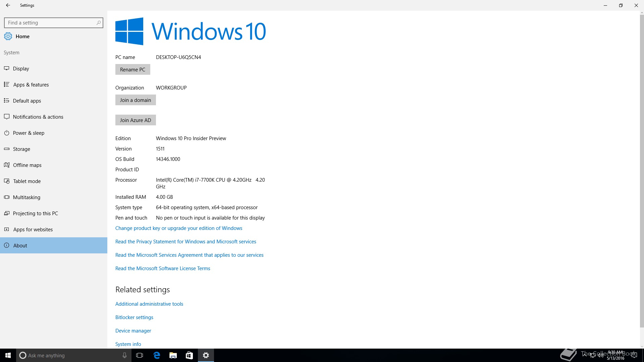The image size is (644, 362).
Task: Click the vertical scrollbar of the About page
Action: (642, 171)
